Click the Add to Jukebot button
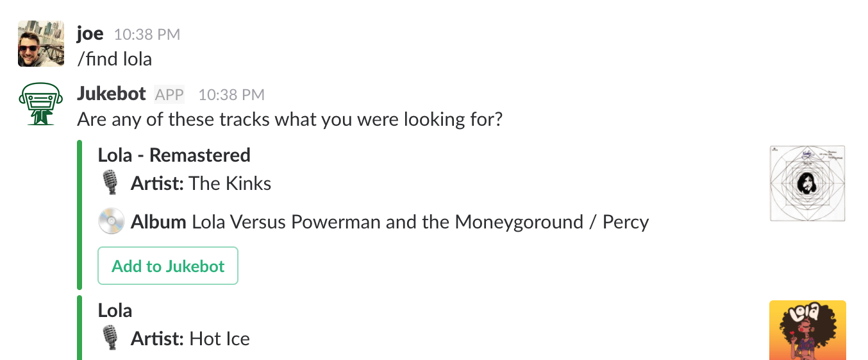 pyautogui.click(x=168, y=266)
